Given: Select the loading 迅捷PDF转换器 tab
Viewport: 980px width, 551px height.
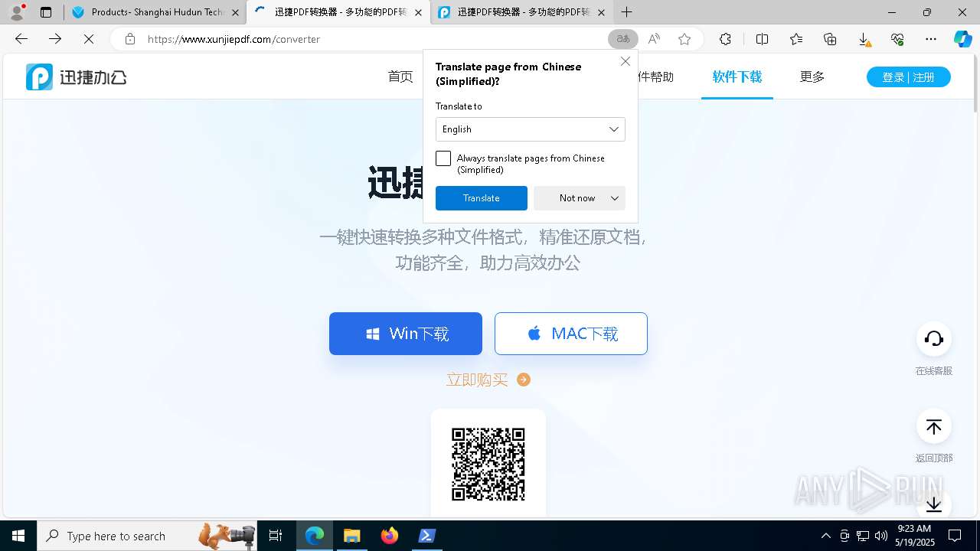Looking at the screenshot, I should pos(338,12).
